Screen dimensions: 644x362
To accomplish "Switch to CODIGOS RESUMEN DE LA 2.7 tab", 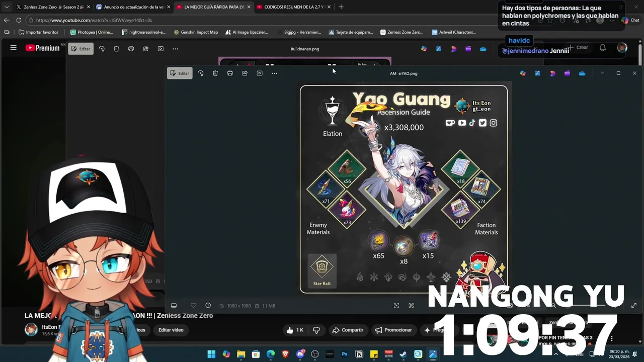I will coord(294,7).
